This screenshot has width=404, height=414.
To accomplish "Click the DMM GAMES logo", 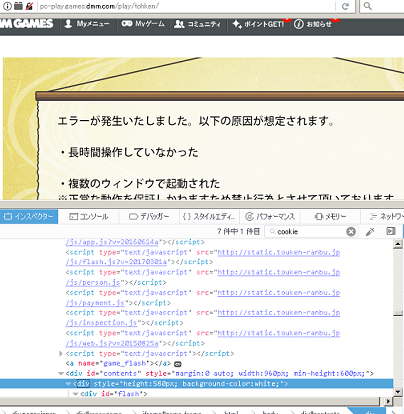I will coord(27,24).
